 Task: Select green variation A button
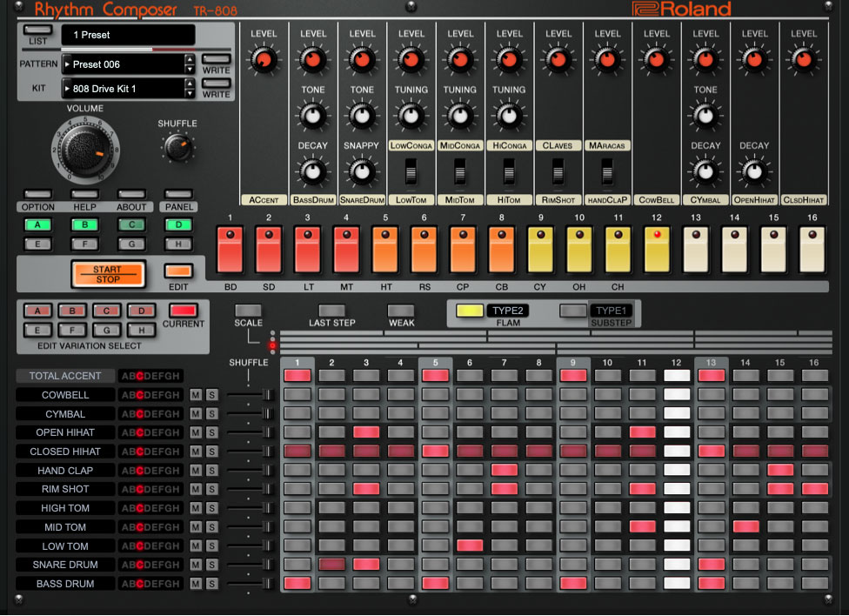(x=38, y=224)
